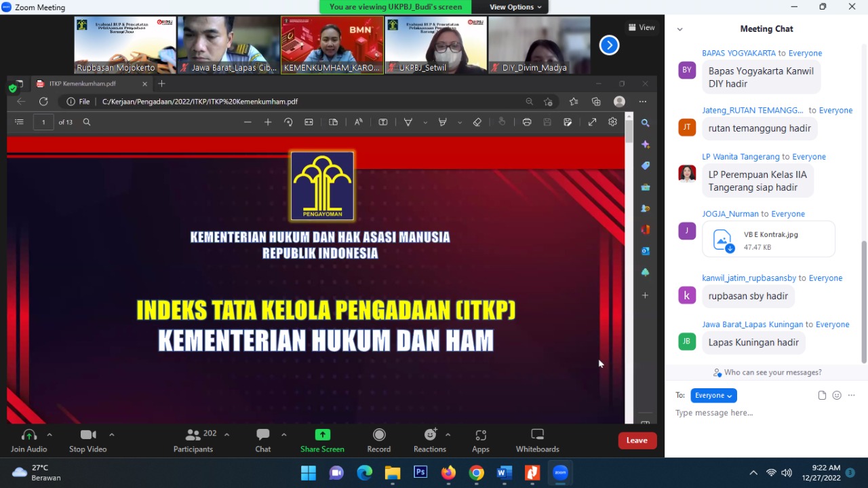The width and height of the screenshot is (868, 488).
Task: Select the ITKP Kemenkumham.pdf browser tab
Action: pyautogui.click(x=92, y=83)
